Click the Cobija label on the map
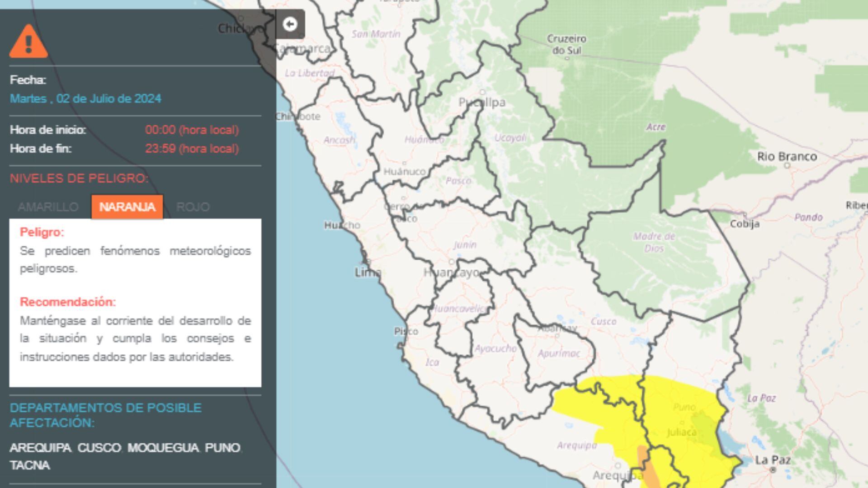This screenshot has height=488, width=868. click(x=745, y=224)
